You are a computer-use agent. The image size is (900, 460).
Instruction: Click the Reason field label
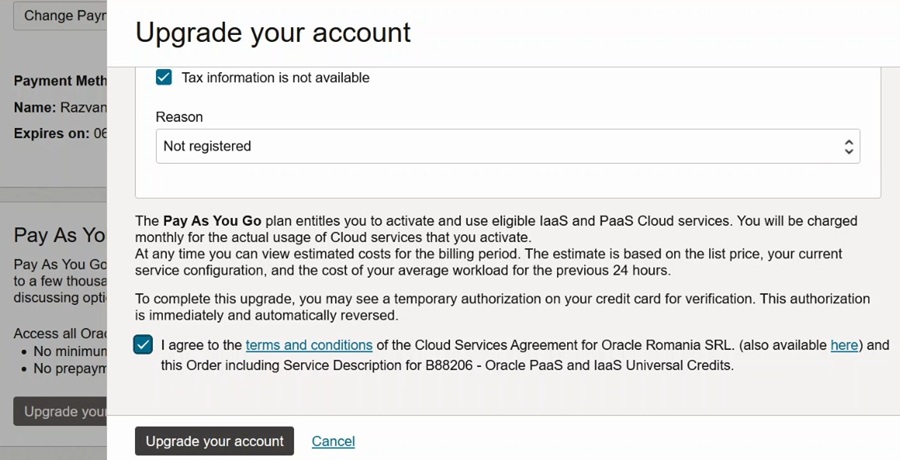coord(179,117)
